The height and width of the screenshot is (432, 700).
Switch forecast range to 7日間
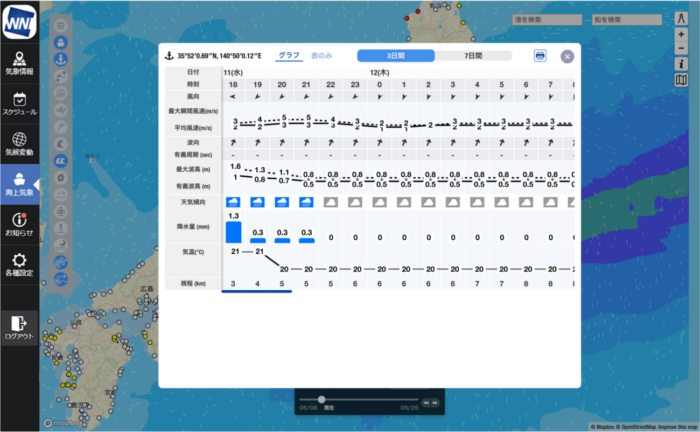click(x=473, y=56)
